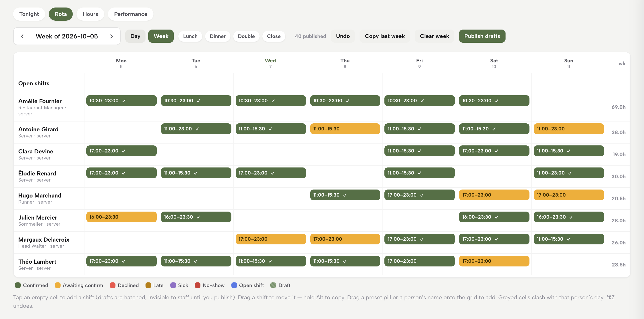
Task: Select Julien Mercier's Monday 16:00–23:30 shift
Action: pyautogui.click(x=122, y=217)
